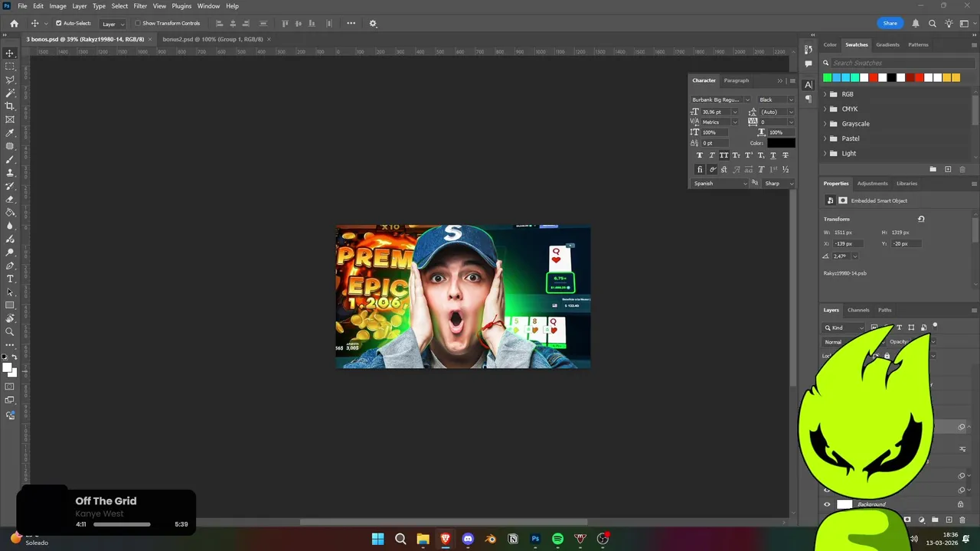Screen dimensions: 980x551
Task: Select the Eyedropper tool
Action: click(10, 133)
